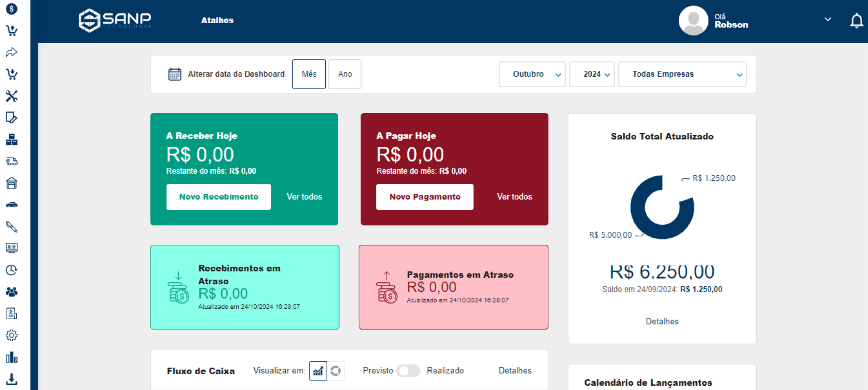
Task: Click Ver todos in A Pagar Hoje
Action: point(515,197)
